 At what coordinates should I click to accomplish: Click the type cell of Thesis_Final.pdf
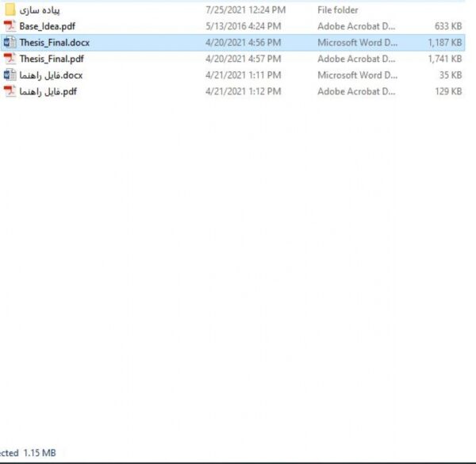pos(356,59)
